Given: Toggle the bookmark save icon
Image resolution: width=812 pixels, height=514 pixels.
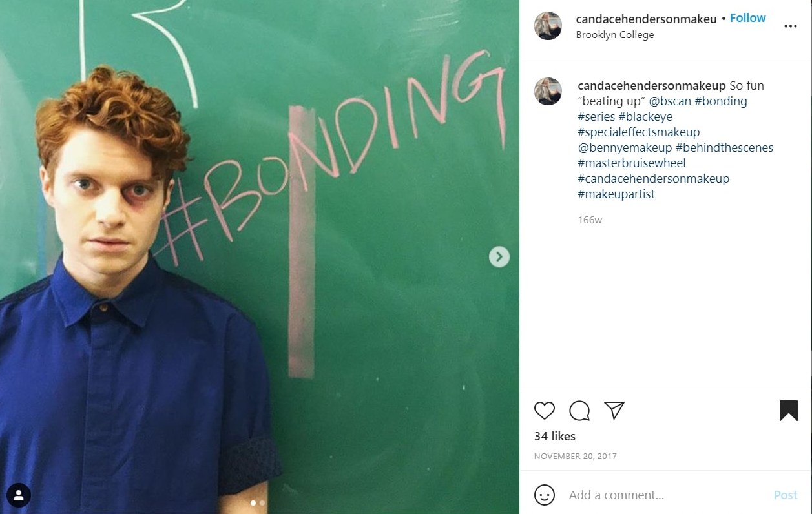Looking at the screenshot, I should click(788, 411).
